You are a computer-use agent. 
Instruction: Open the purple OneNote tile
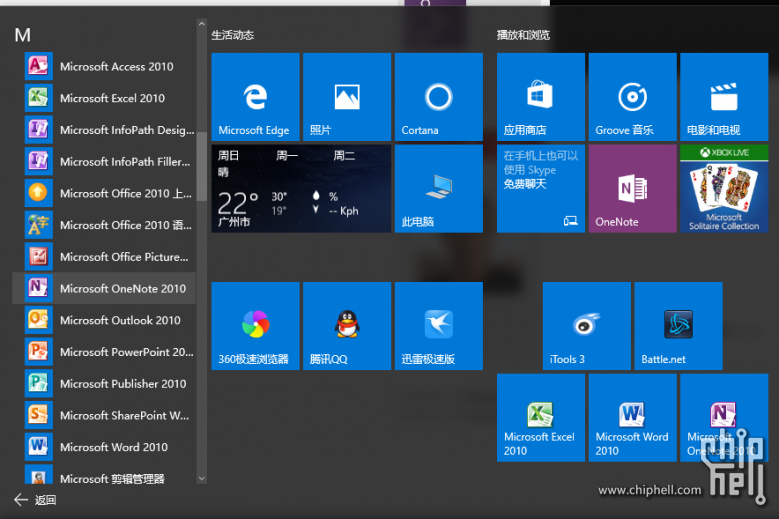point(632,188)
